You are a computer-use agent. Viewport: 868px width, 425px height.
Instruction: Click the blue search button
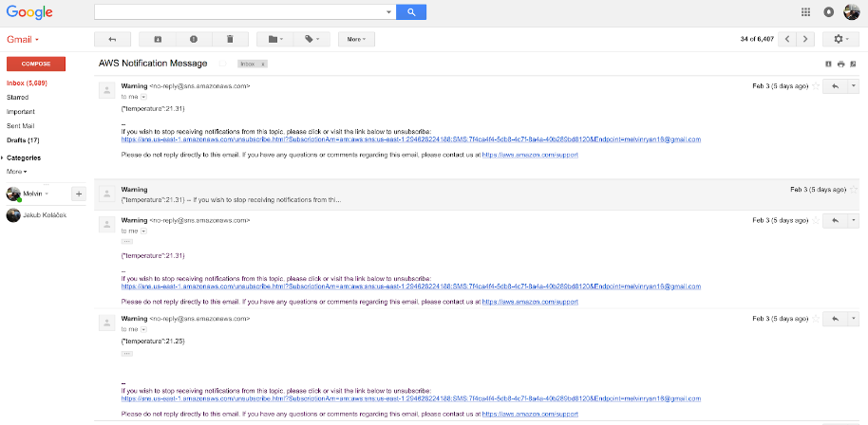coord(411,12)
